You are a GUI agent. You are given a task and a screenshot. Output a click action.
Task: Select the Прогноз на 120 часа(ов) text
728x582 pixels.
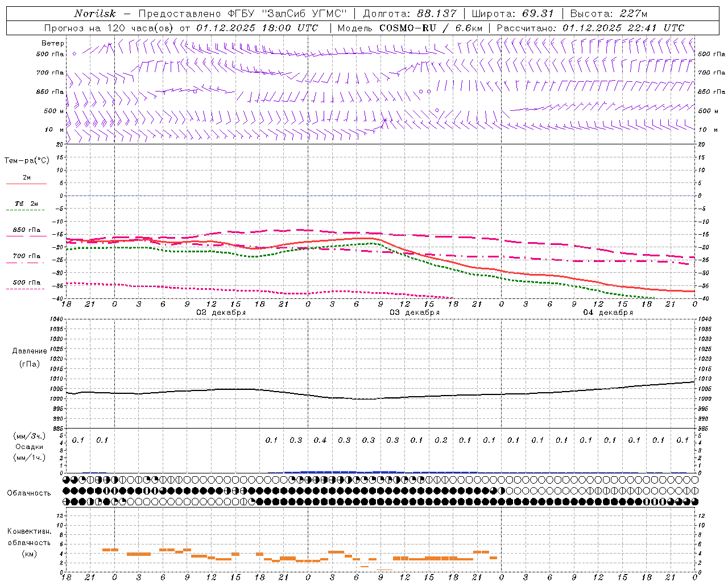click(x=110, y=28)
